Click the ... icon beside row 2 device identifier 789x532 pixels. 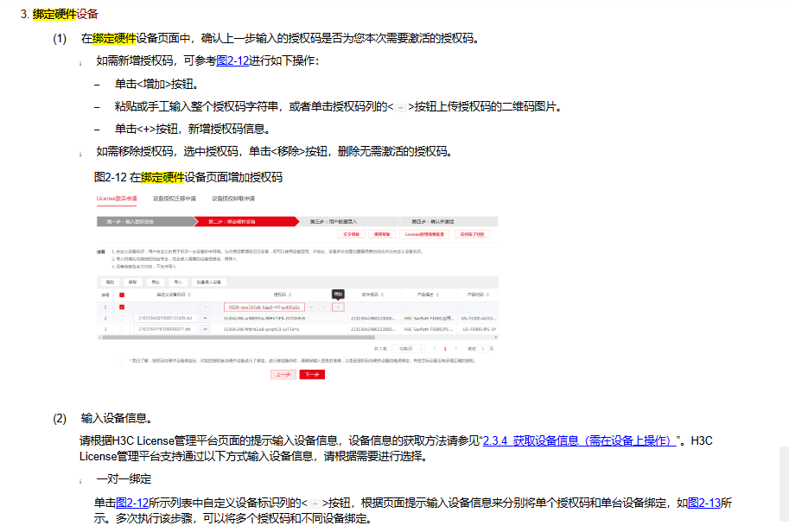pos(205,318)
